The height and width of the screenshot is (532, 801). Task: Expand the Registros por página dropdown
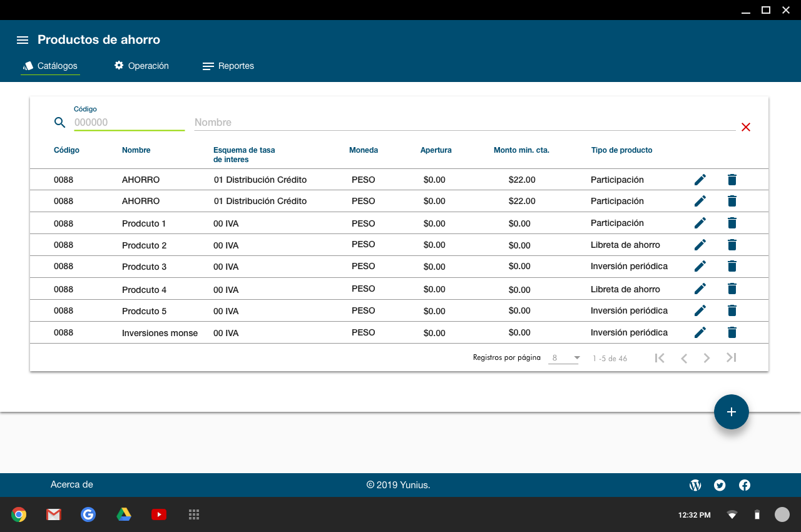[x=564, y=358]
